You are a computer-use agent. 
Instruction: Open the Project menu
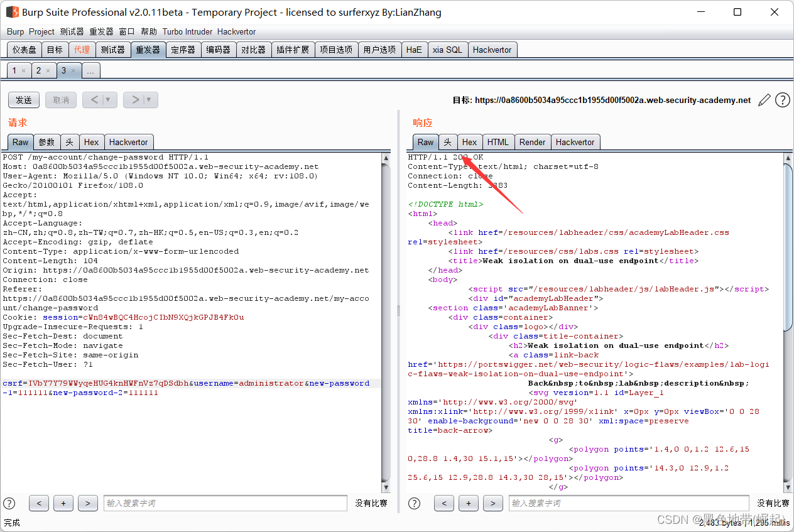pyautogui.click(x=41, y=31)
